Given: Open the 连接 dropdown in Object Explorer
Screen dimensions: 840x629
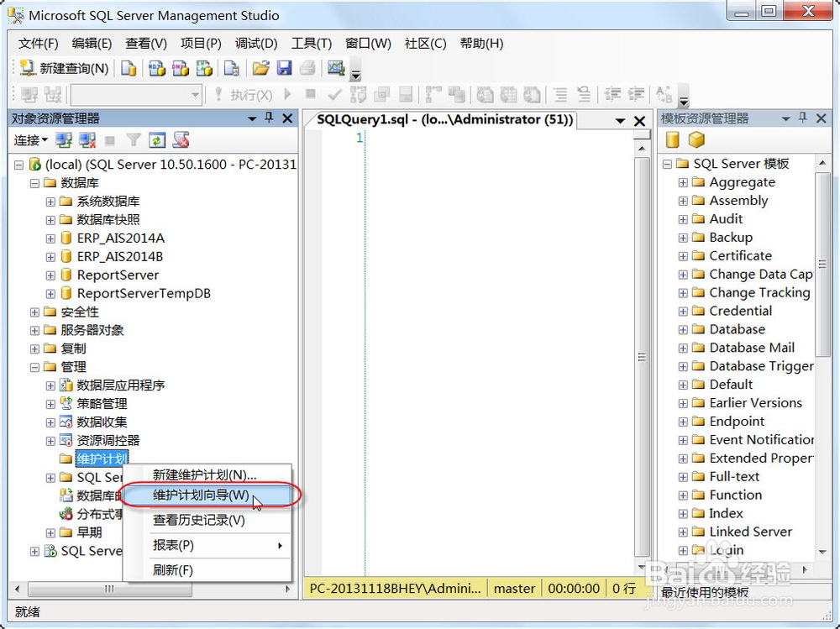Looking at the screenshot, I should pyautogui.click(x=31, y=140).
